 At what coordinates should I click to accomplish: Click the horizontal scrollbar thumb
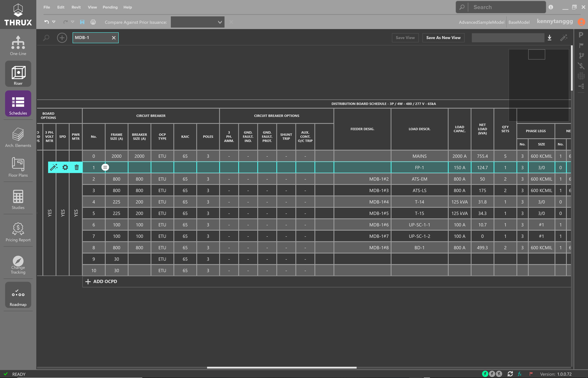(282, 367)
